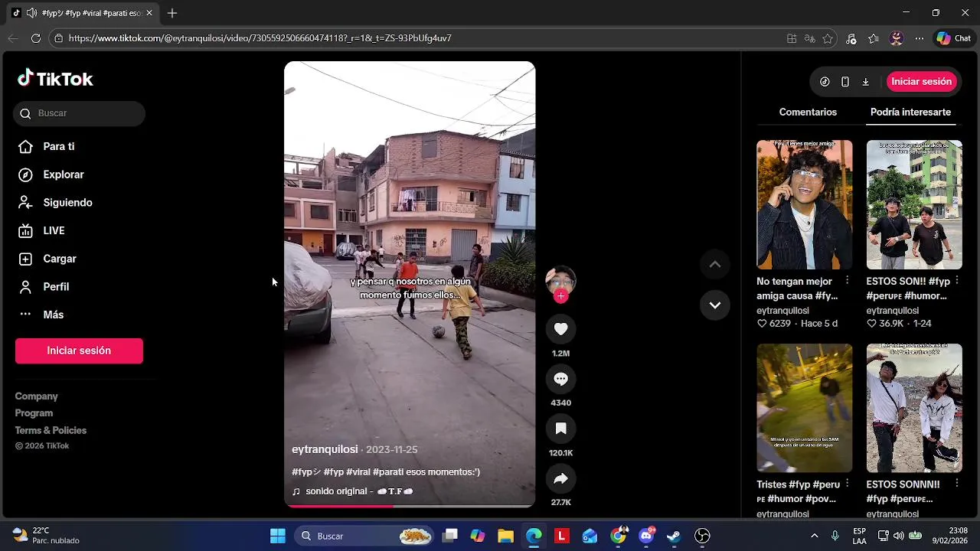980x551 pixels.
Task: Save the video with the bookmark icon
Action: point(560,429)
